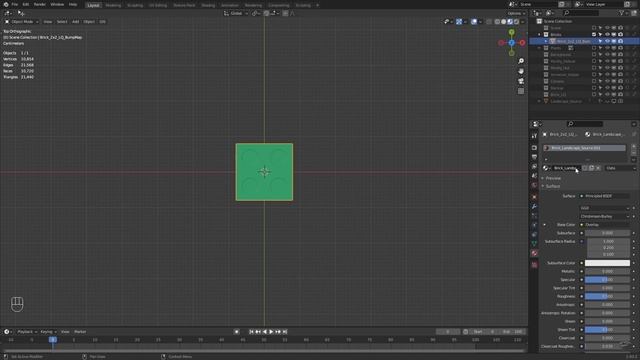Open the Output properties tab
The width and height of the screenshot is (640, 360).
click(x=534, y=157)
